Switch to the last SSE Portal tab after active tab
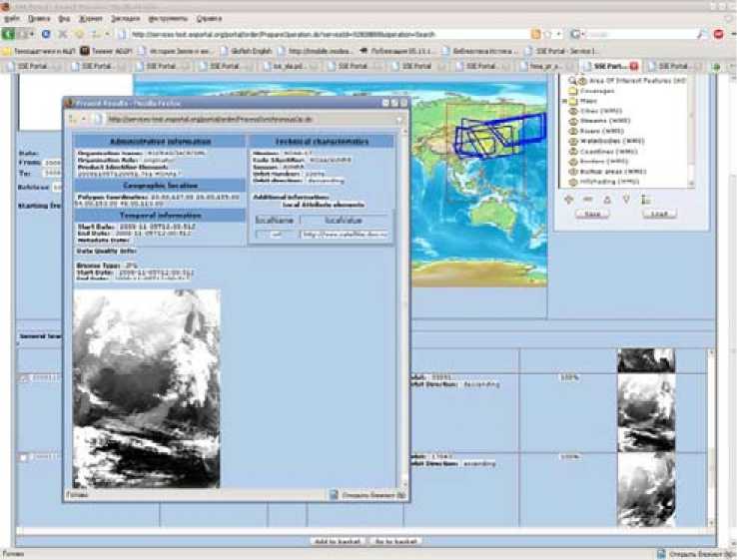This screenshot has height=560, width=737. coord(674,67)
